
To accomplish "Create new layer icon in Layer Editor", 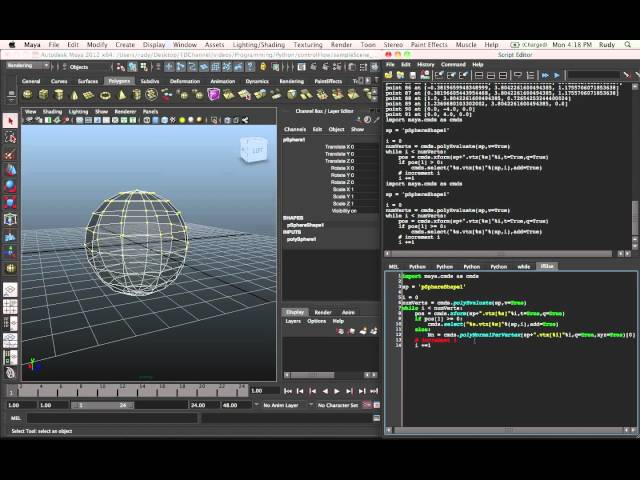I will [x=363, y=331].
